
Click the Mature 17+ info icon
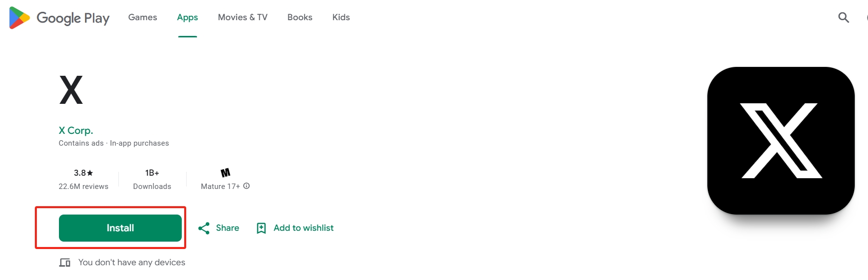click(x=247, y=186)
